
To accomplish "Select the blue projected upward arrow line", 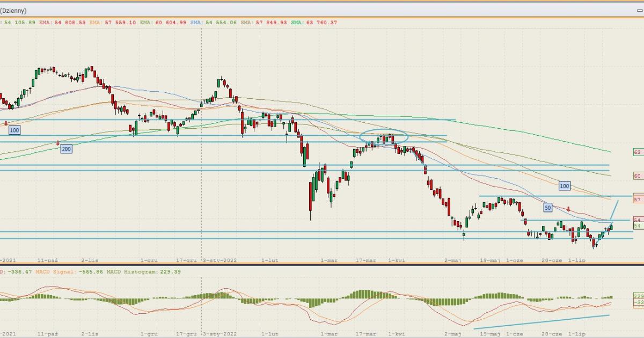I will pos(615,210).
